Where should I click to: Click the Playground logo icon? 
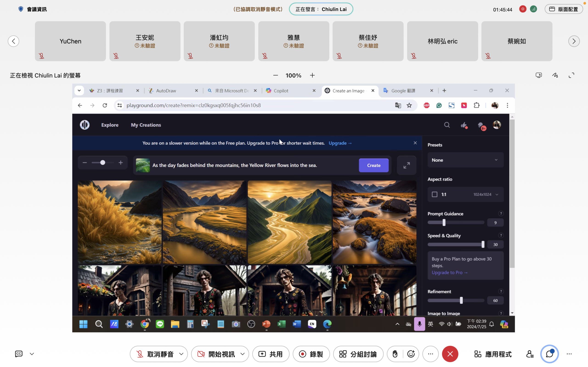coord(85,125)
